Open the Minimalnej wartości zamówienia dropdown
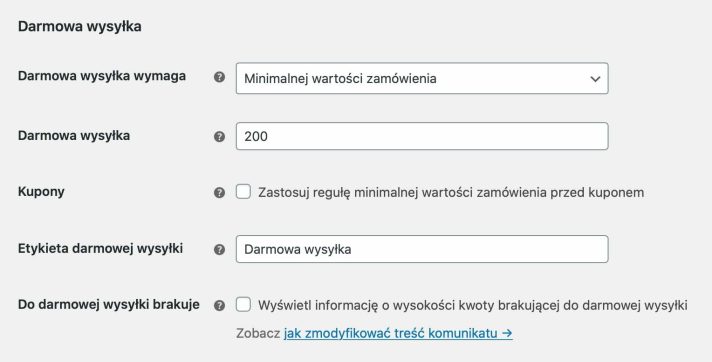Viewport: 712px width, 362px height. (x=422, y=79)
